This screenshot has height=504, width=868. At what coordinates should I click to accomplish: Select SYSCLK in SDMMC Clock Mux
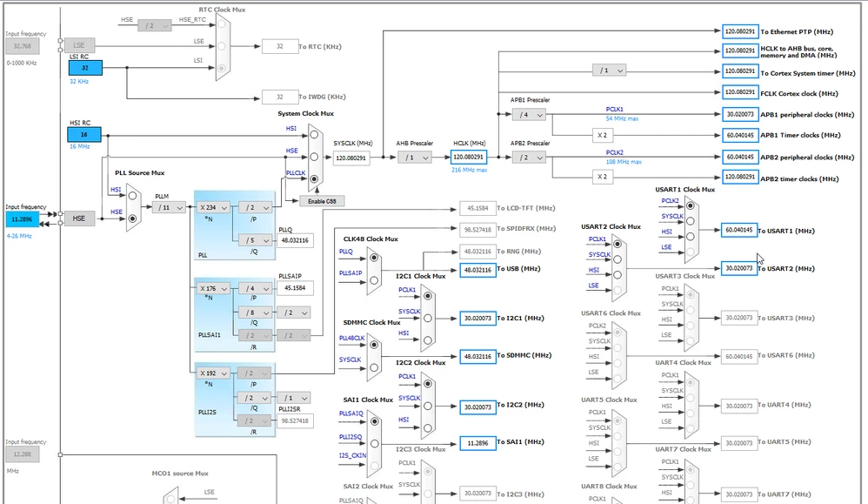(374, 367)
